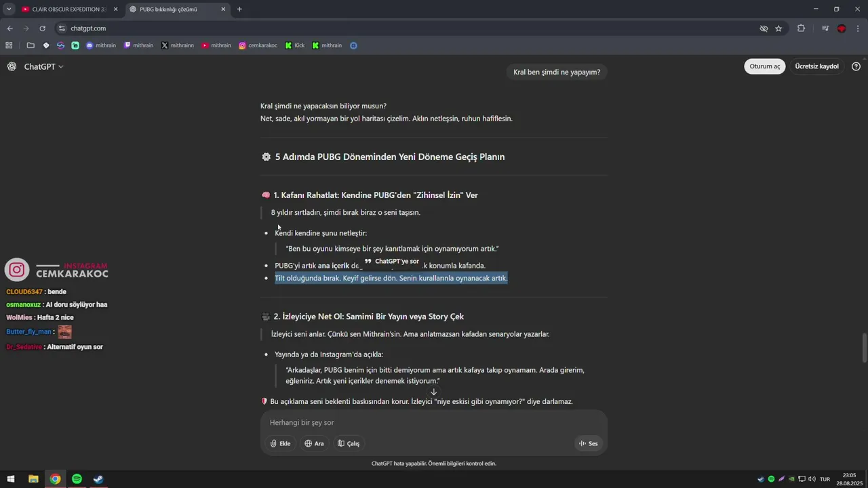This screenshot has height=488, width=868.
Task: Open the Kick bookmark
Action: pos(295,45)
